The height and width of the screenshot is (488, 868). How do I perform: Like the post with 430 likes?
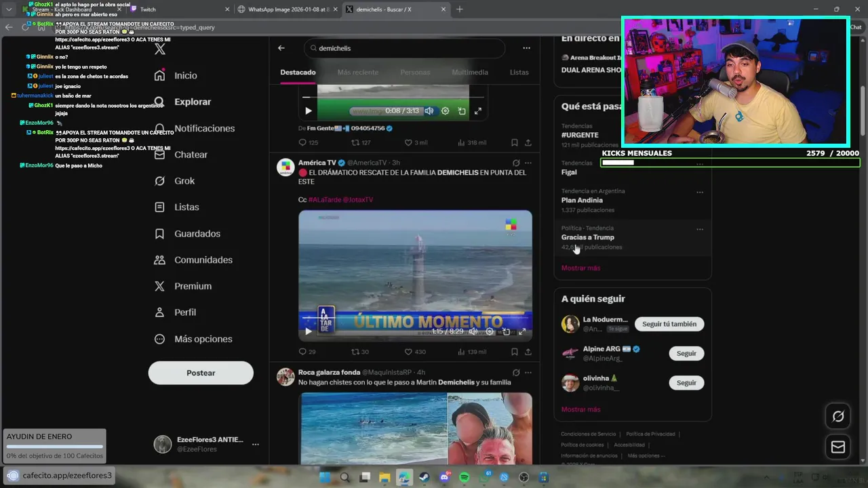coord(415,352)
